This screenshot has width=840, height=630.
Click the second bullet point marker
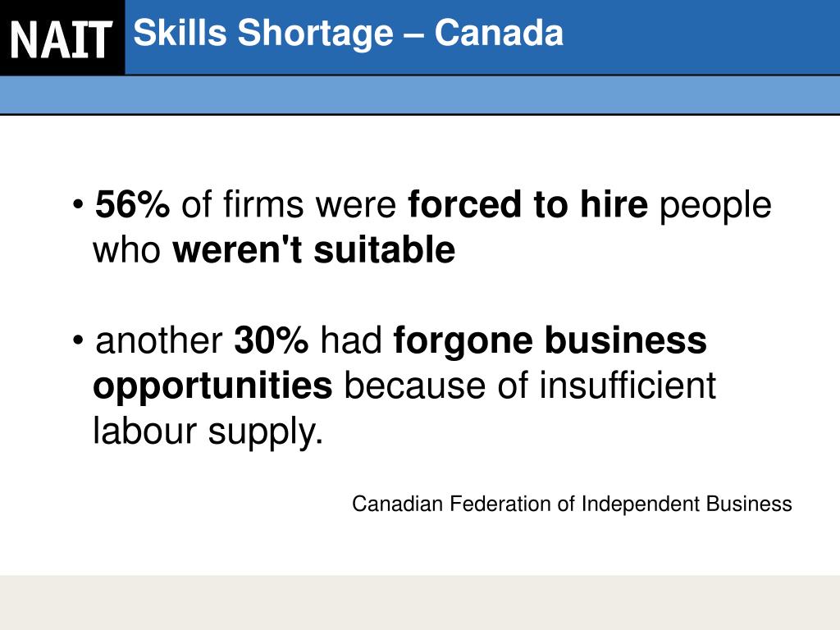point(78,340)
